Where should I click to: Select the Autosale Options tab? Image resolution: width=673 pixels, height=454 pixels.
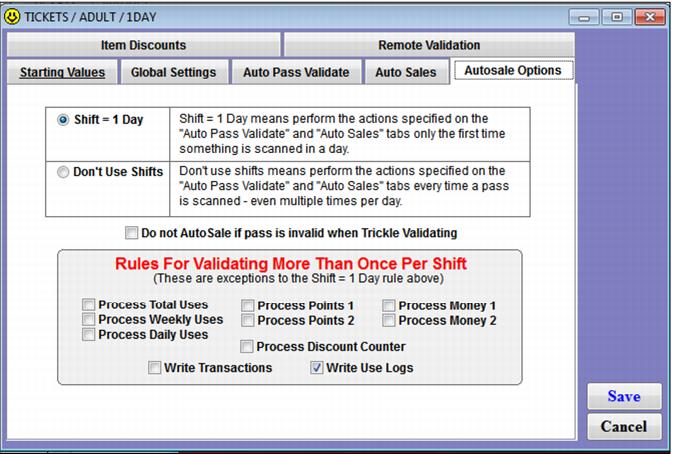512,70
